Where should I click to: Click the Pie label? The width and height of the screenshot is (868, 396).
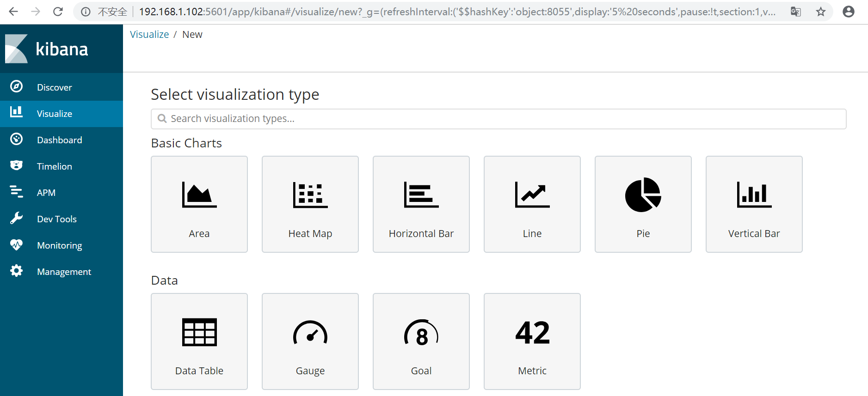[x=643, y=234]
